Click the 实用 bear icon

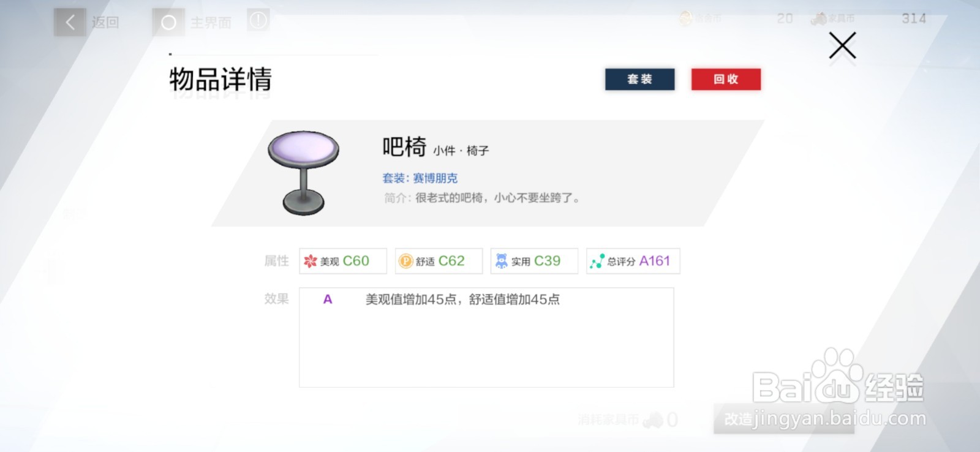502,262
